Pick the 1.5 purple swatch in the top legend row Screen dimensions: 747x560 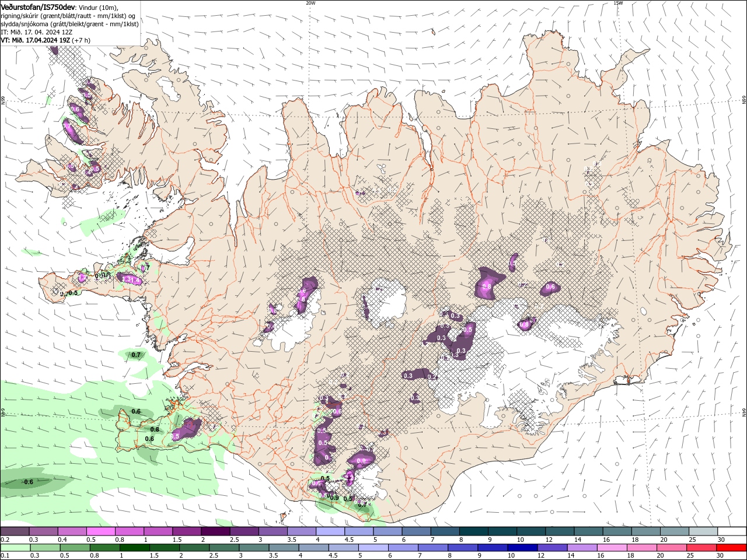[x=187, y=531]
